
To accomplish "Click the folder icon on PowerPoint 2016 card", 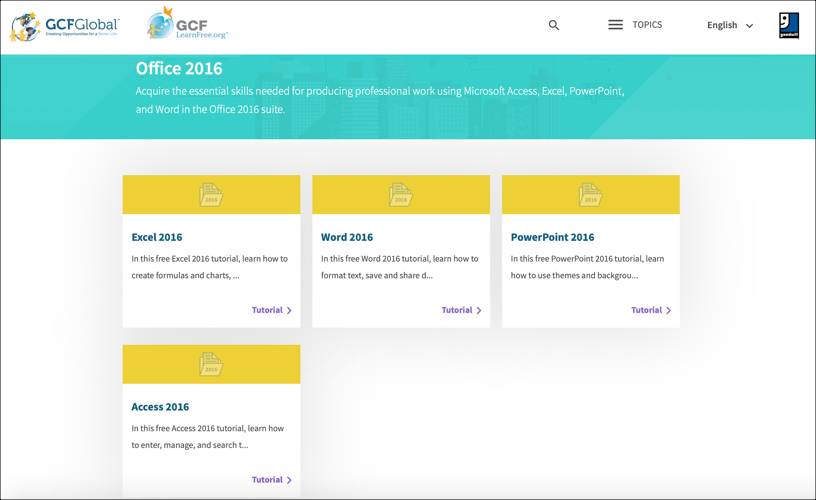I will tap(591, 195).
